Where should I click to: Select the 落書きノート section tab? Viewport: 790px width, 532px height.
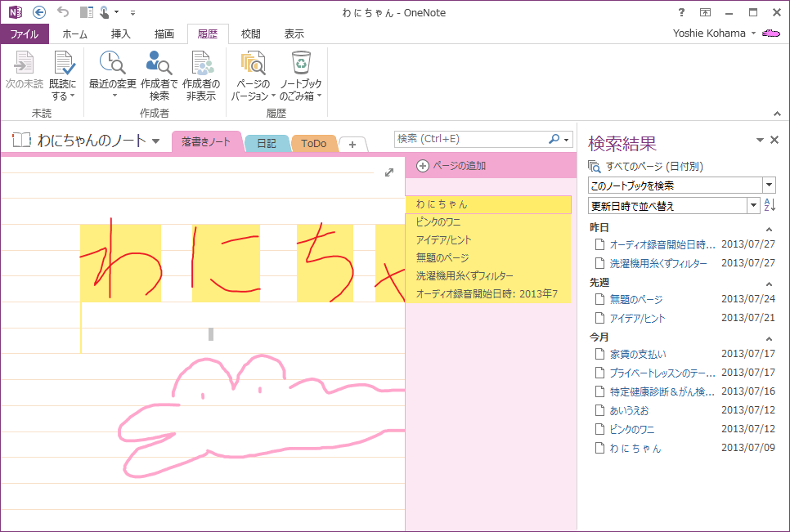(x=206, y=142)
